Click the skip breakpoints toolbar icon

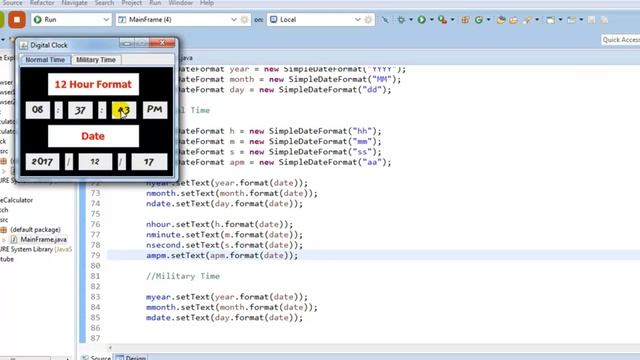point(385,20)
